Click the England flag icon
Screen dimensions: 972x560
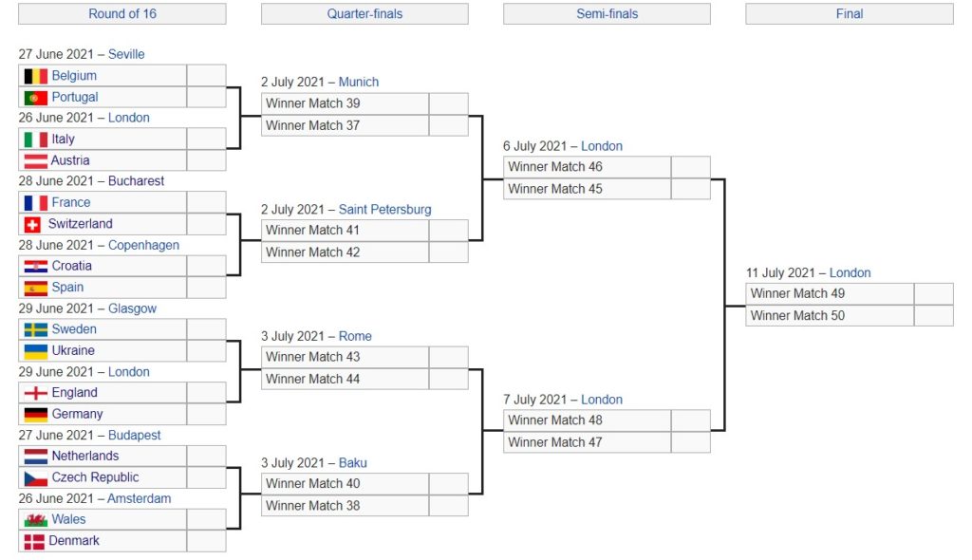tap(36, 393)
